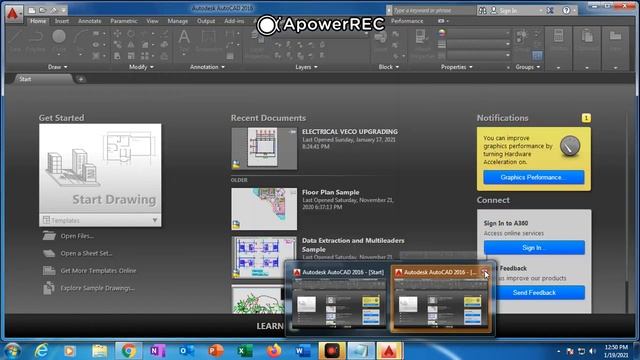Open Excel from the taskbar
Screen dimensions: 640x360
[x=244, y=351]
